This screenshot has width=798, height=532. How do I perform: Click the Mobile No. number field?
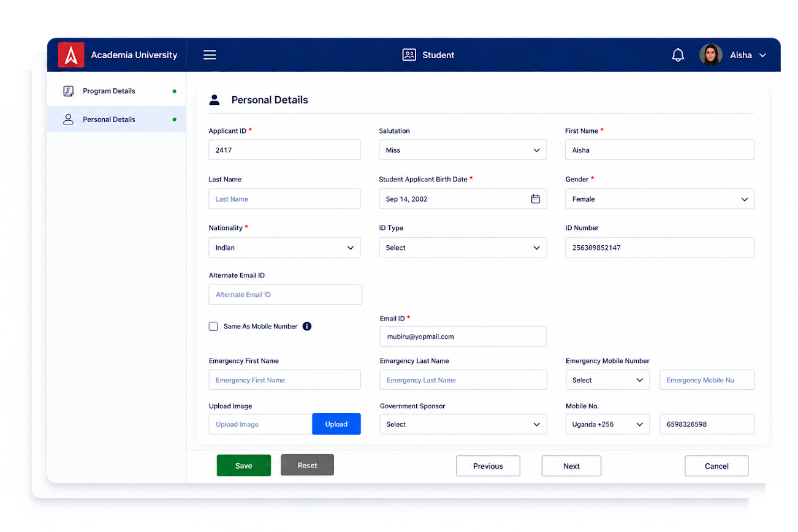[707, 424]
